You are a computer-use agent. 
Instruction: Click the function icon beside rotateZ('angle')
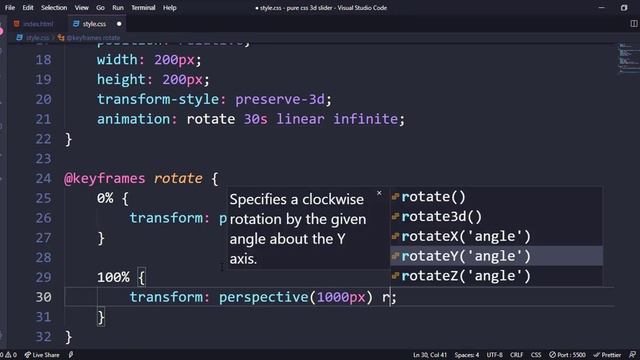(395, 276)
